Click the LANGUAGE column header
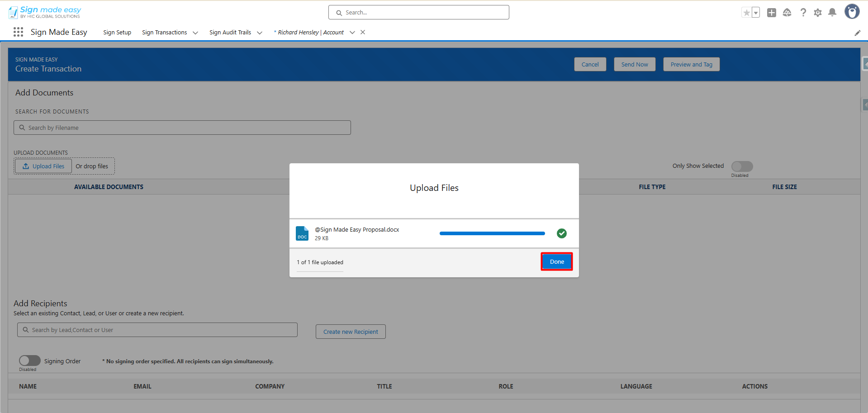 tap(636, 386)
